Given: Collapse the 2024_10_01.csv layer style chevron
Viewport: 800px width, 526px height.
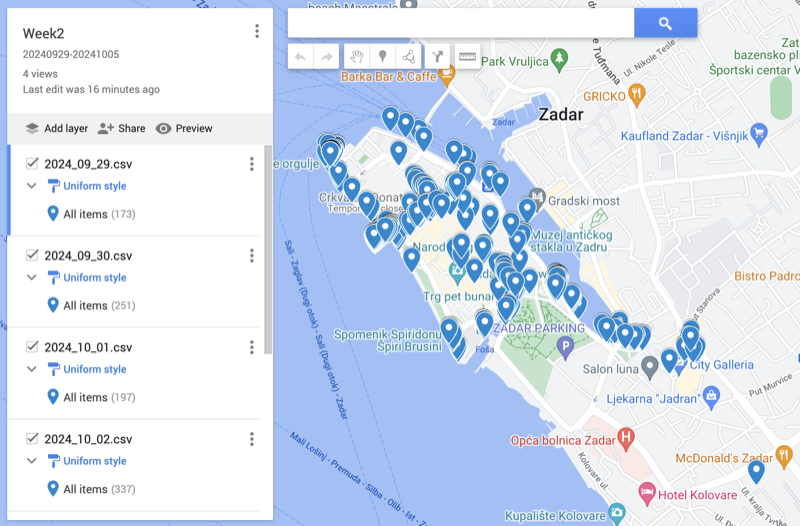Looking at the screenshot, I should [32, 369].
